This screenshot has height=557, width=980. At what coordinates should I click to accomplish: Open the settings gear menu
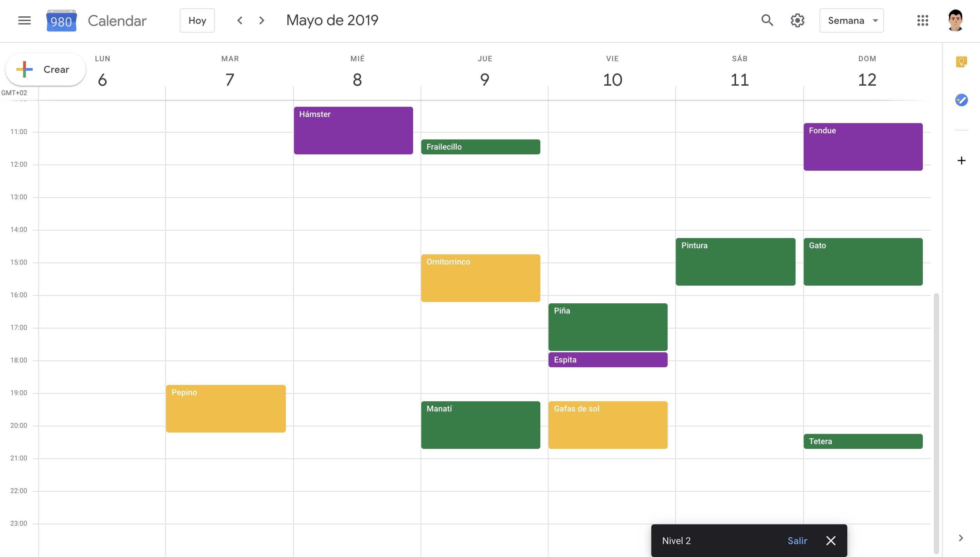797,20
